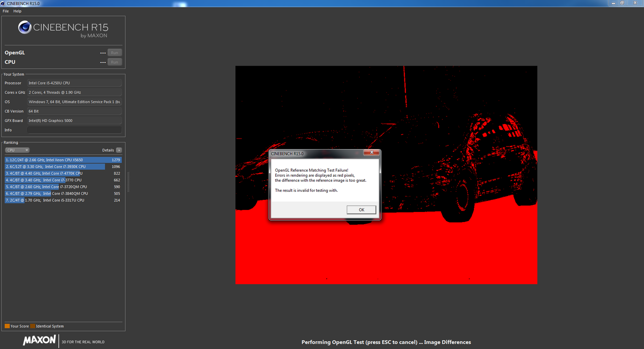Close the main Cinebench window
Screen dimensions: 644x349
coord(634,3)
